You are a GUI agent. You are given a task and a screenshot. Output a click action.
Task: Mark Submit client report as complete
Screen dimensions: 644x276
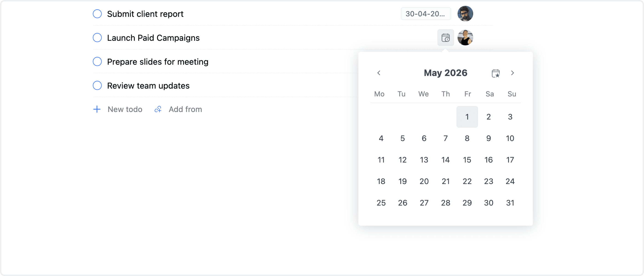point(97,14)
